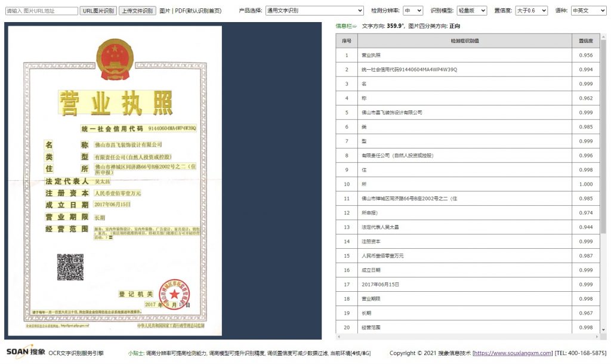Select the 佛山市禅城区同济路66号 address row
The height and width of the screenshot is (364, 611).
click(468, 199)
